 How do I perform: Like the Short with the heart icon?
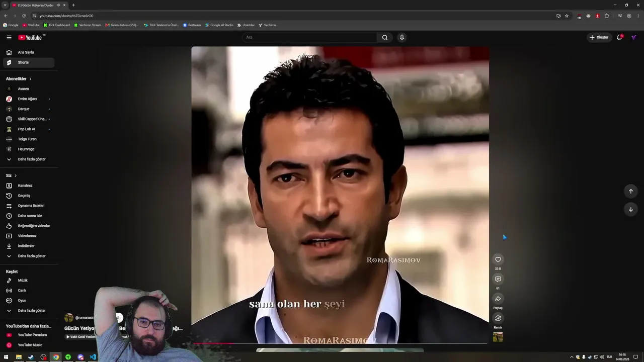[498, 259]
